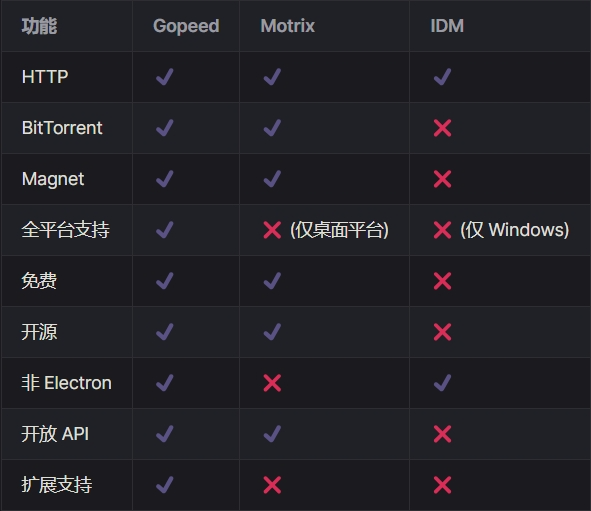Image resolution: width=591 pixels, height=511 pixels.
Task: Click the (仅 Windows) note text
Action: click(514, 230)
